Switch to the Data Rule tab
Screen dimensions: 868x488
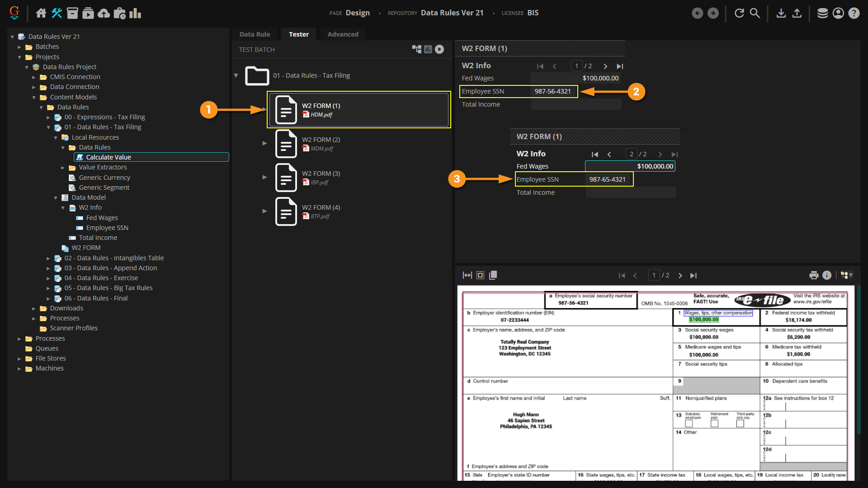coord(255,34)
